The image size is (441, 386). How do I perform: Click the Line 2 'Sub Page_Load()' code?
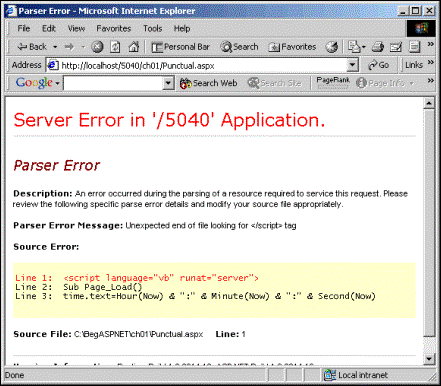[x=103, y=287]
